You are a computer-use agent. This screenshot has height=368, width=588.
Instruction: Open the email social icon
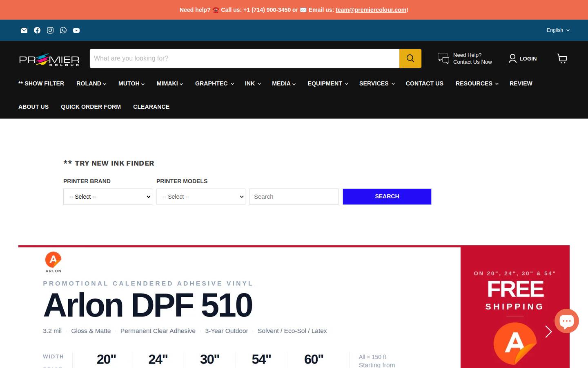point(24,30)
